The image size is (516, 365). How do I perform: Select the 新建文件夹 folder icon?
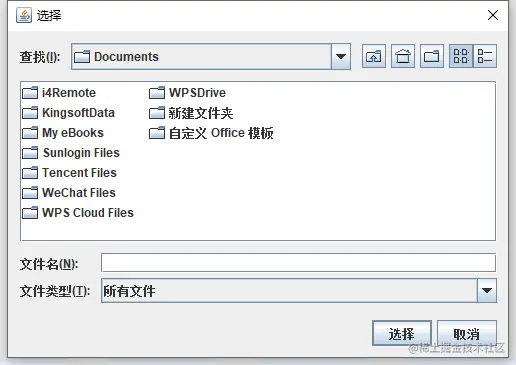[x=157, y=113]
